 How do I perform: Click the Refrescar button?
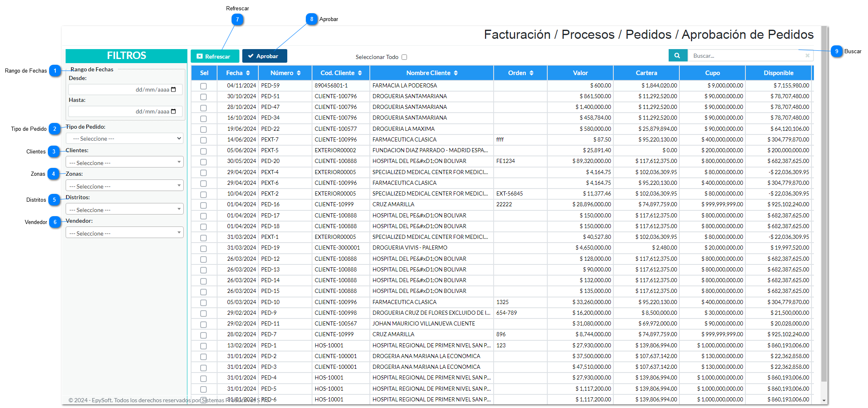click(215, 56)
